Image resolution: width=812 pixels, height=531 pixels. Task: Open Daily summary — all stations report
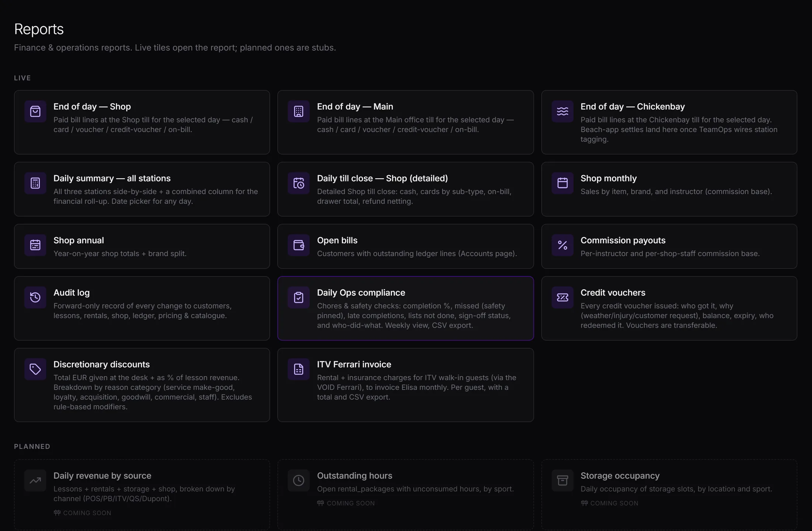click(x=142, y=189)
